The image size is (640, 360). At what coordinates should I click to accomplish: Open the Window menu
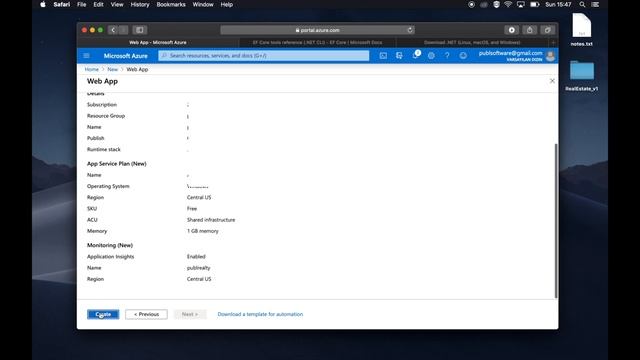coord(203,4)
